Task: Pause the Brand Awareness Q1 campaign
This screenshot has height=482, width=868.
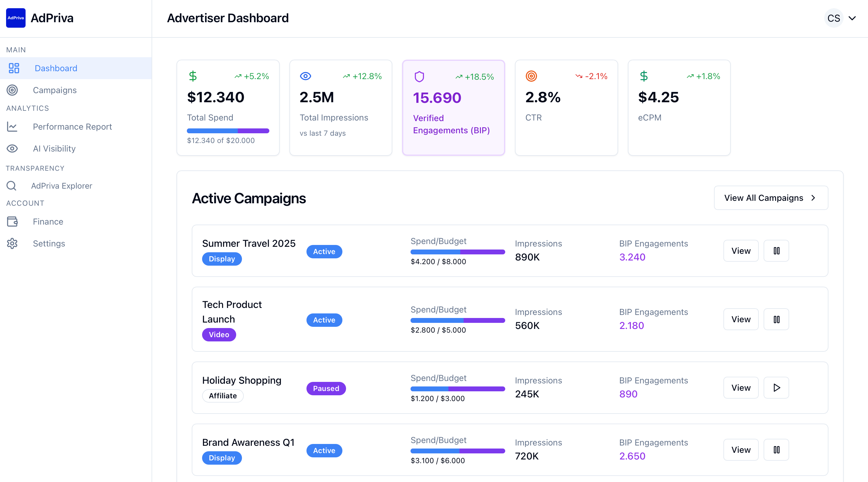Action: point(776,450)
